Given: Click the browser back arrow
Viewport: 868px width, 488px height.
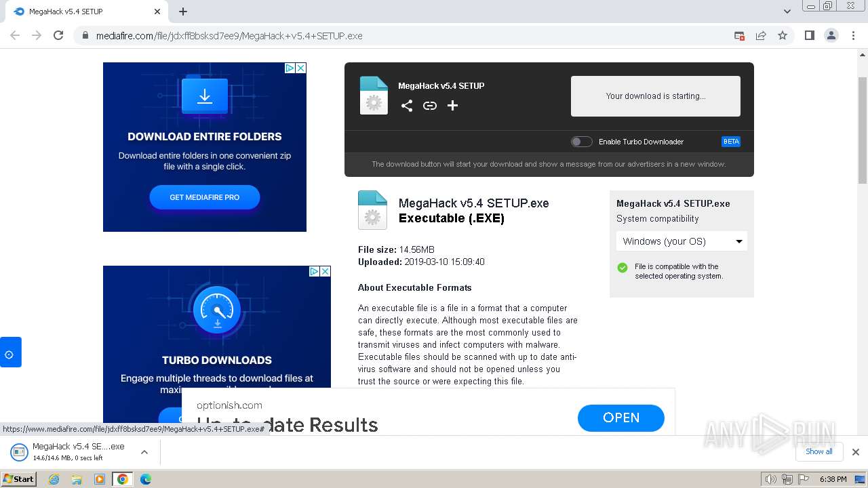Looking at the screenshot, I should point(15,35).
